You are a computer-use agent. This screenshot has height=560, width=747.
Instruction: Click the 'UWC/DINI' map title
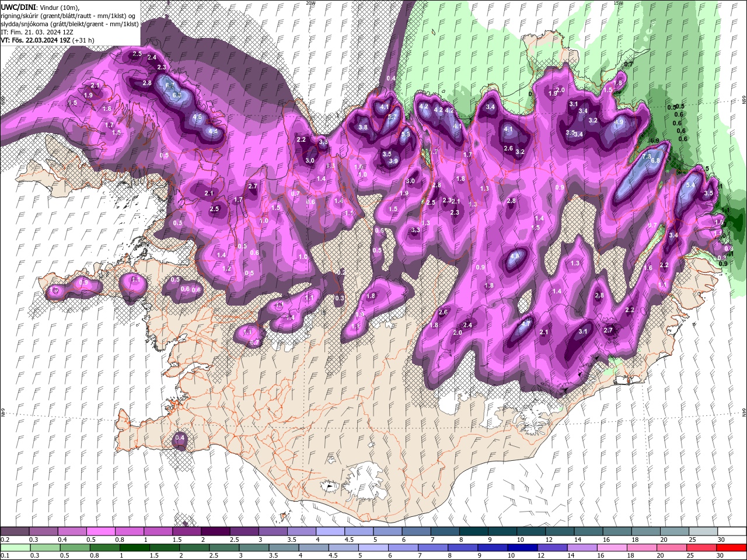tap(17, 6)
